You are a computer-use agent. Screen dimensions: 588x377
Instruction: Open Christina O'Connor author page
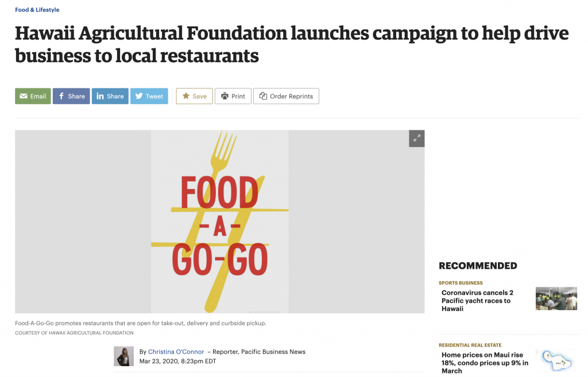tap(176, 352)
